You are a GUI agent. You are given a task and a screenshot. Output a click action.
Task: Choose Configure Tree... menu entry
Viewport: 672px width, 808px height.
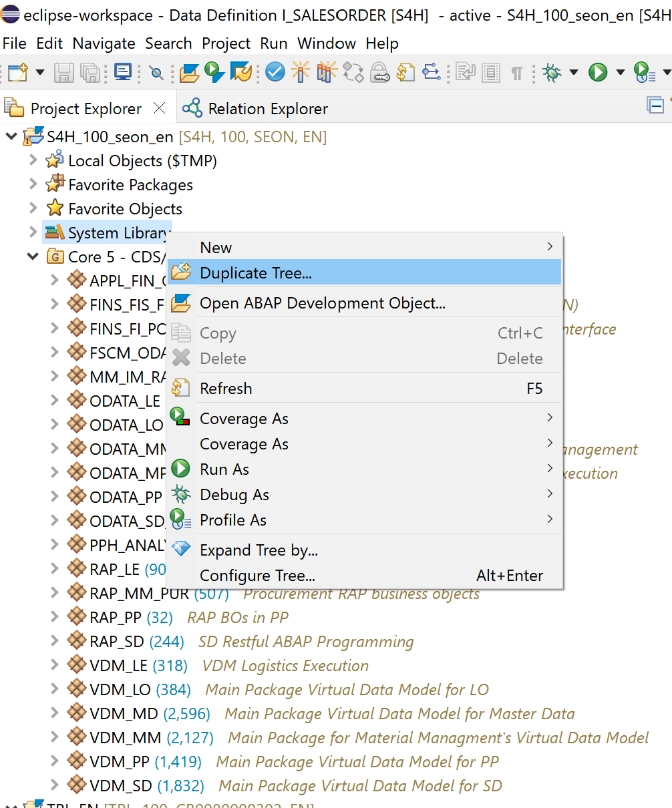pos(364,576)
